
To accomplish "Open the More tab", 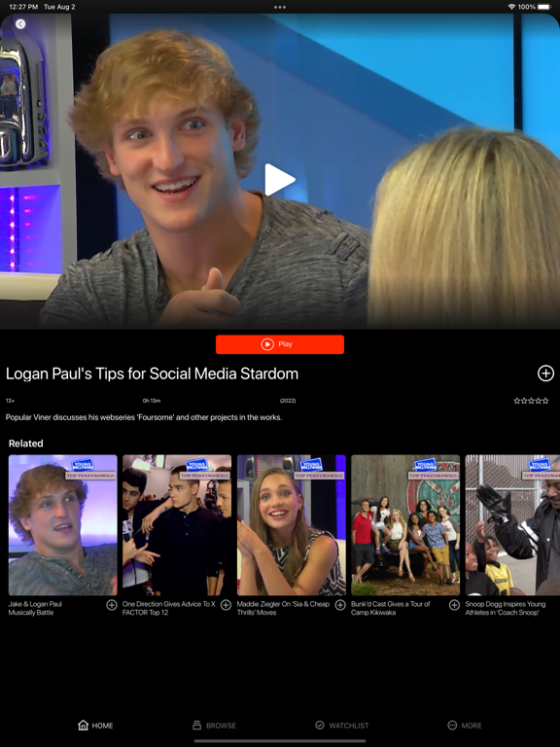I will [x=465, y=725].
